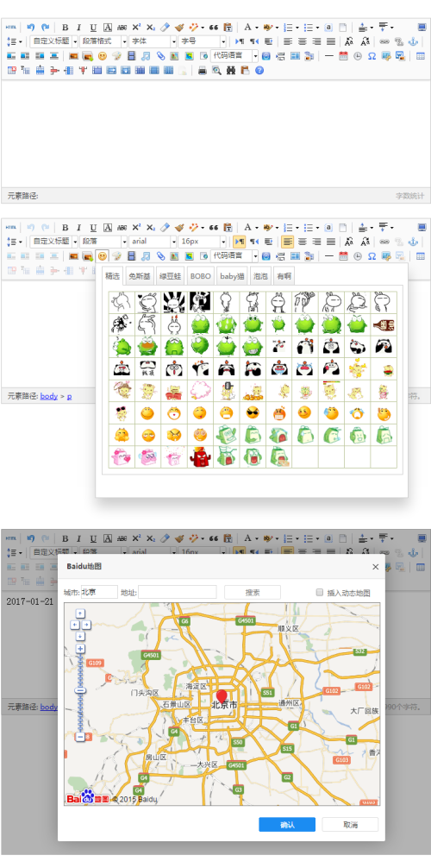The width and height of the screenshot is (431, 868).
Task: Click the empty 地址 input field
Action: coord(178,592)
